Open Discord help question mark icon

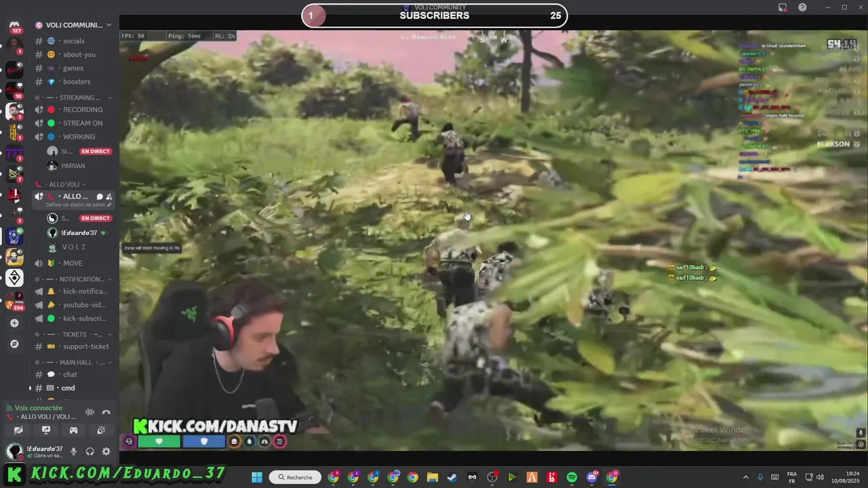click(802, 7)
